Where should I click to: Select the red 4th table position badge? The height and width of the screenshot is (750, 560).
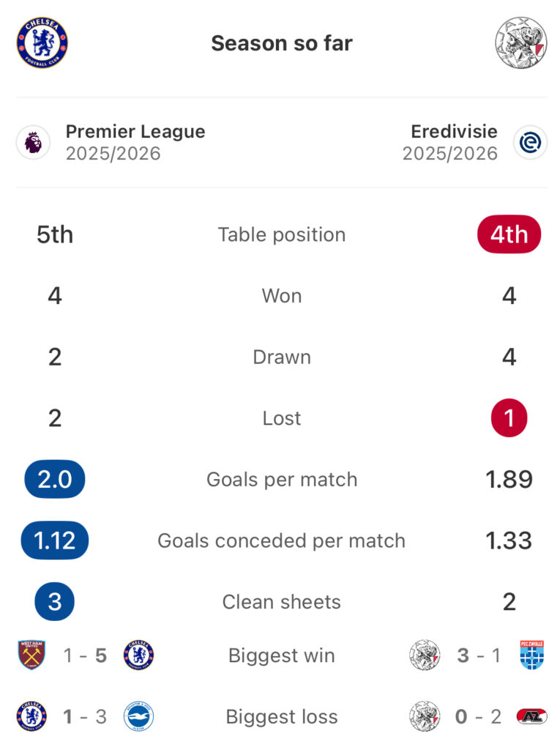point(509,234)
